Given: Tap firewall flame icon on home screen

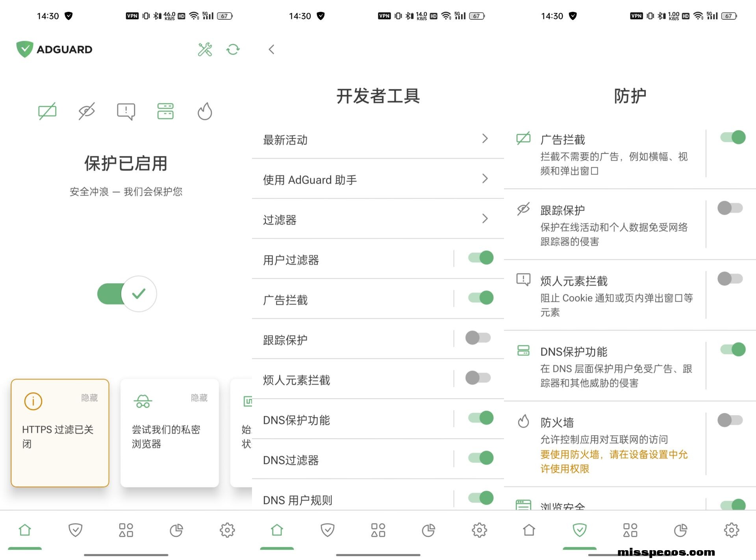Looking at the screenshot, I should coord(205,111).
